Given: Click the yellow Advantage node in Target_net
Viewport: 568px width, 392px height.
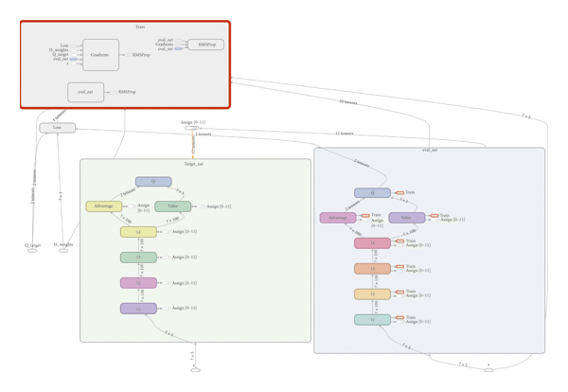Looking at the screenshot, I should [x=104, y=206].
